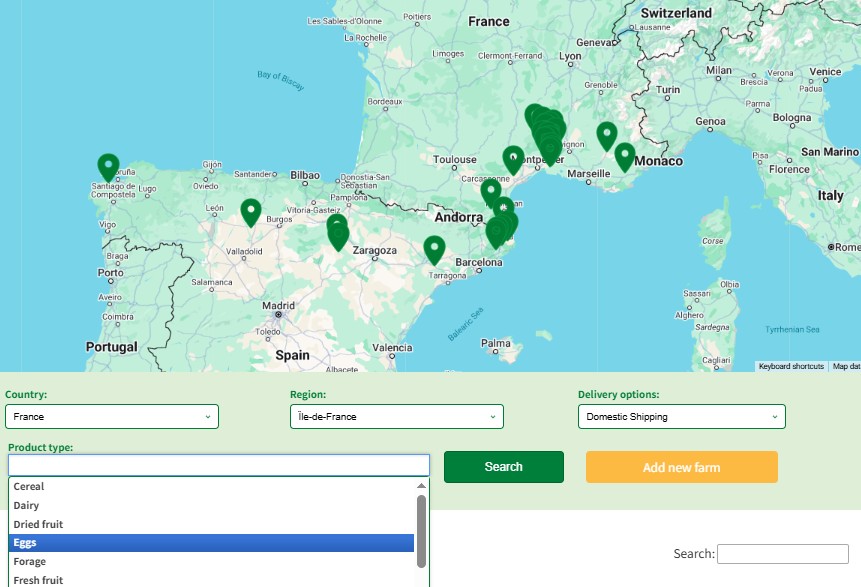Image resolution: width=861 pixels, height=587 pixels.
Task: Expand the Region dropdown showing Île-de-France
Action: click(x=396, y=416)
